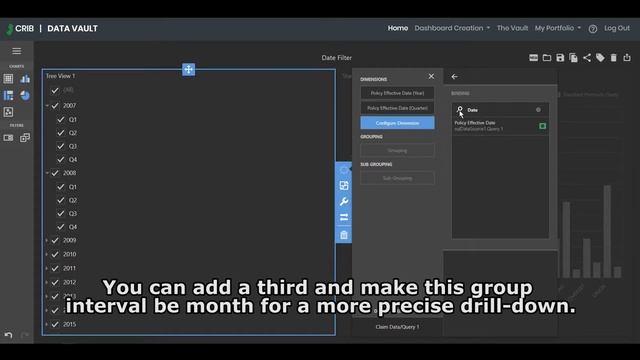Viewport: 640px width, 360px height.
Task: Expand the 2015 tree node
Action: 47,324
